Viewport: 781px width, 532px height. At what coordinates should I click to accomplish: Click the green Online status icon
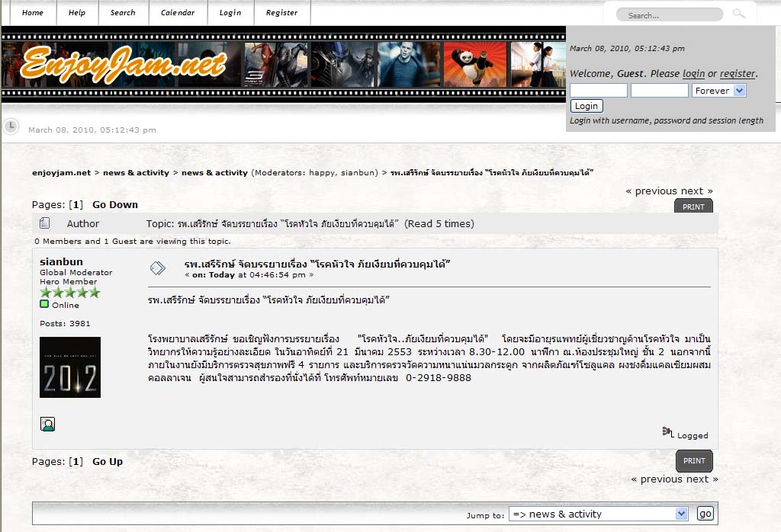[44, 304]
